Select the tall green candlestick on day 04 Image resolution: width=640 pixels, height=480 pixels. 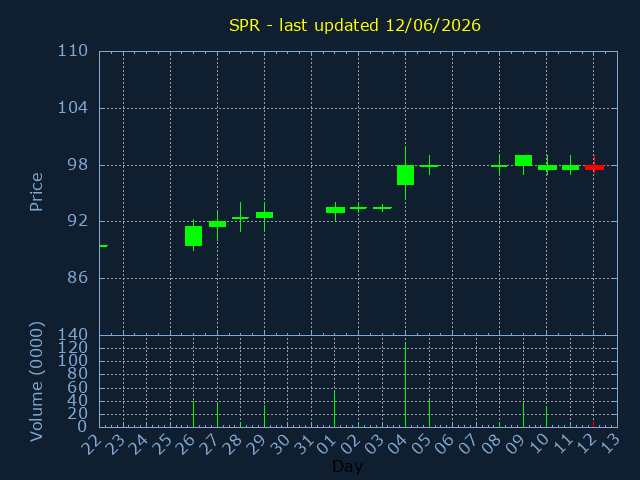405,175
